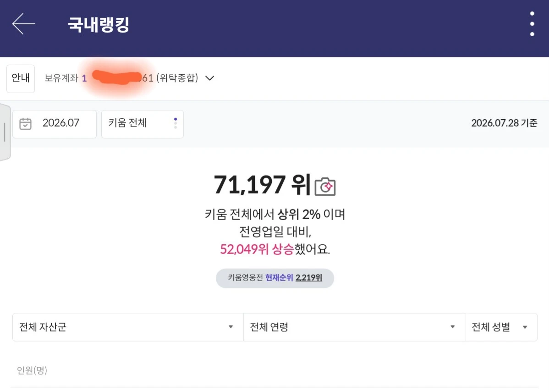The height and width of the screenshot is (392, 549).
Task: Tap the 71,197 위 ranking figure
Action: tap(262, 185)
